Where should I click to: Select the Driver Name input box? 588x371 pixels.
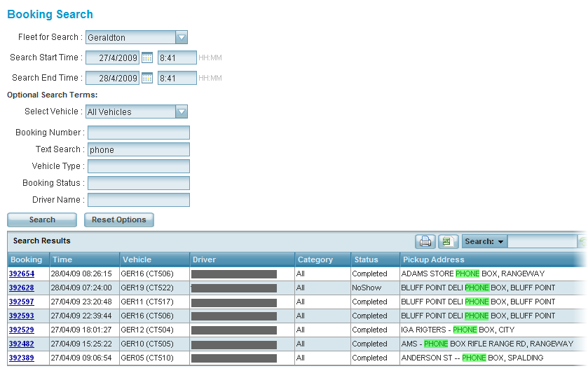pyautogui.click(x=138, y=200)
